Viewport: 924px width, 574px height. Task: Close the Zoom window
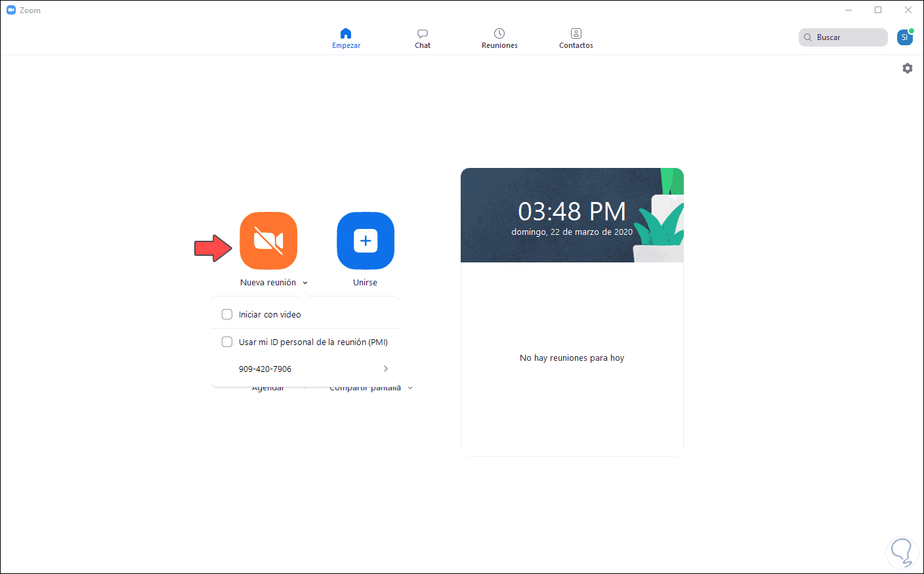(908, 10)
